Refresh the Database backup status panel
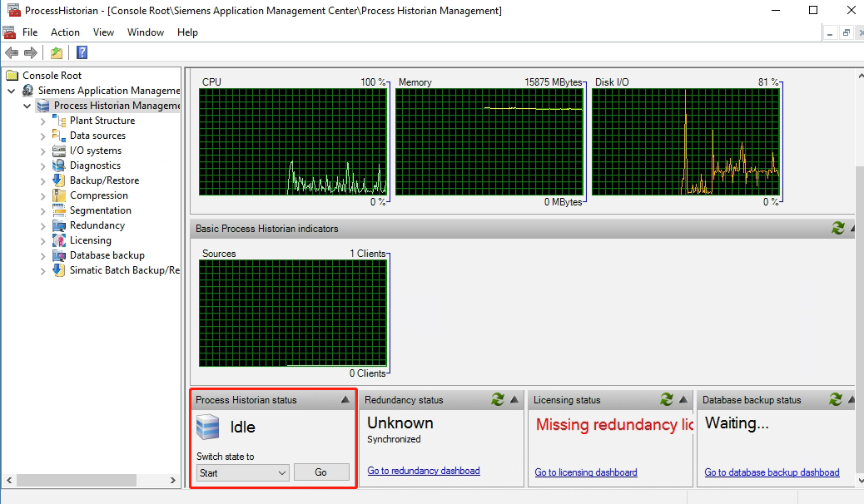 click(x=836, y=399)
